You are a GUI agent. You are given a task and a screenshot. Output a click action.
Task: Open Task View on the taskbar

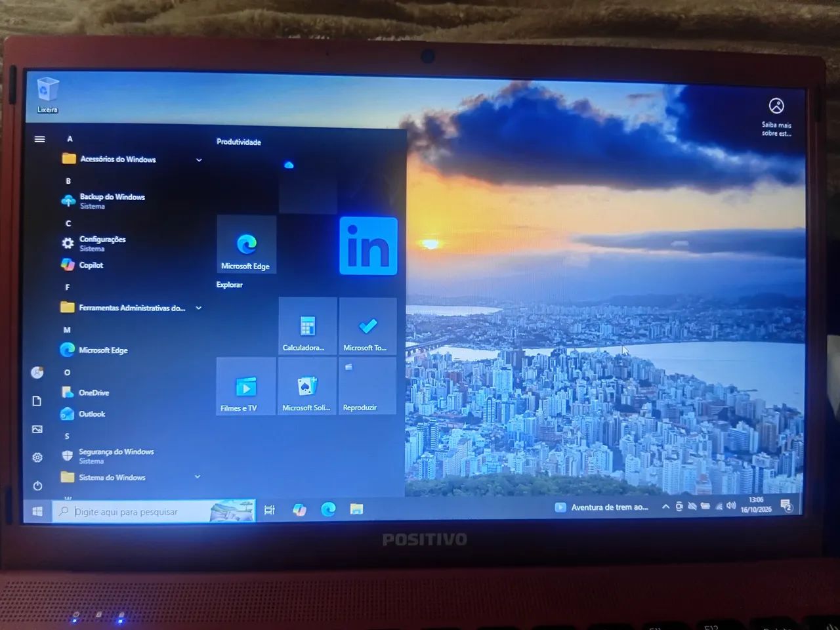click(269, 510)
